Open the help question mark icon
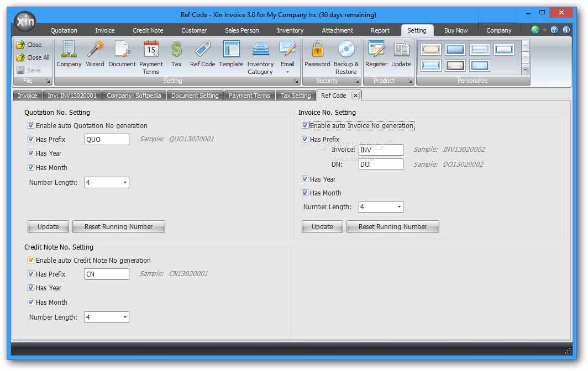Viewport: 588px width, 371px height. (x=554, y=30)
